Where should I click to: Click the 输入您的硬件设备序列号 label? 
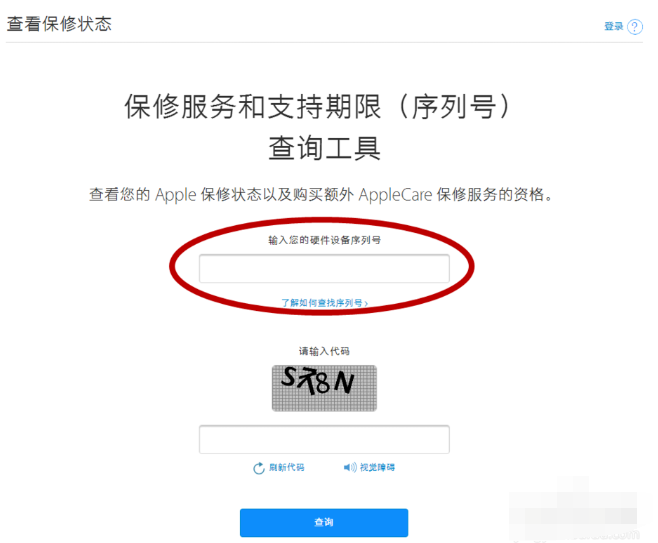click(x=324, y=240)
